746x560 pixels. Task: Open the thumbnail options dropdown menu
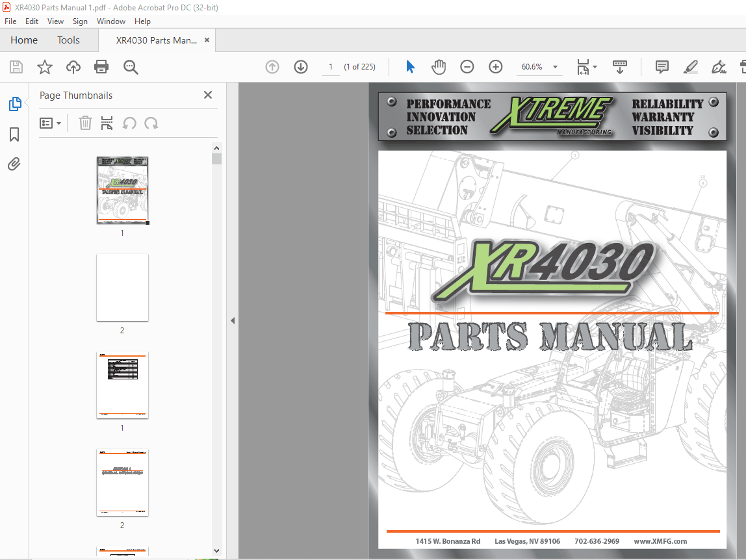pyautogui.click(x=50, y=123)
